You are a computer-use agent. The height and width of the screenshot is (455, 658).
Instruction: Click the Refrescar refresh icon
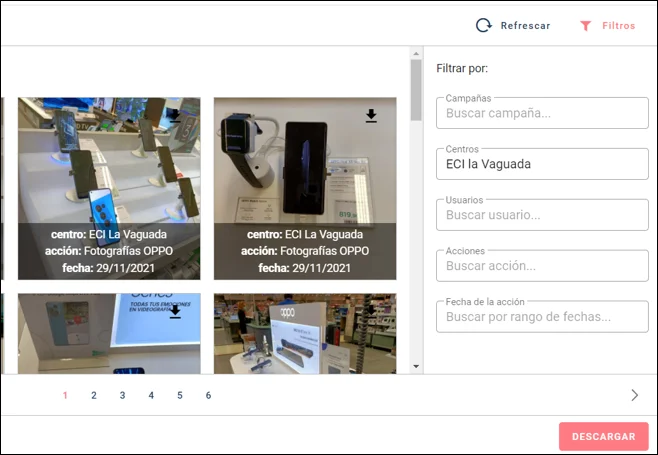click(x=484, y=26)
